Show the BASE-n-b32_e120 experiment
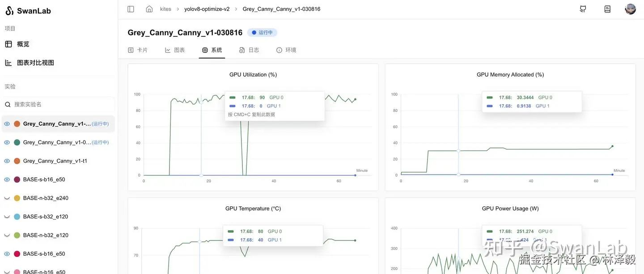The image size is (644, 274). 7,235
